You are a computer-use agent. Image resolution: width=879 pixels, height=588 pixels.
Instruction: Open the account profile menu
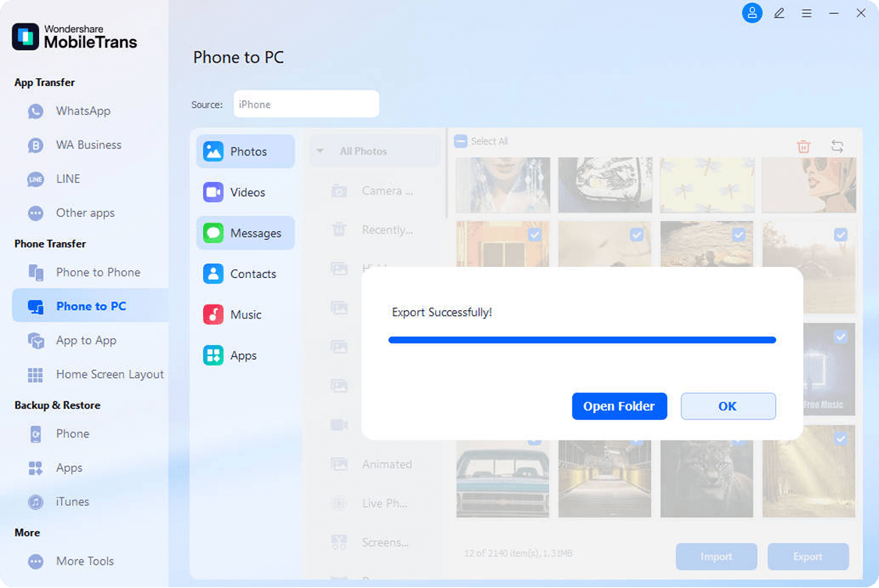pyautogui.click(x=752, y=13)
